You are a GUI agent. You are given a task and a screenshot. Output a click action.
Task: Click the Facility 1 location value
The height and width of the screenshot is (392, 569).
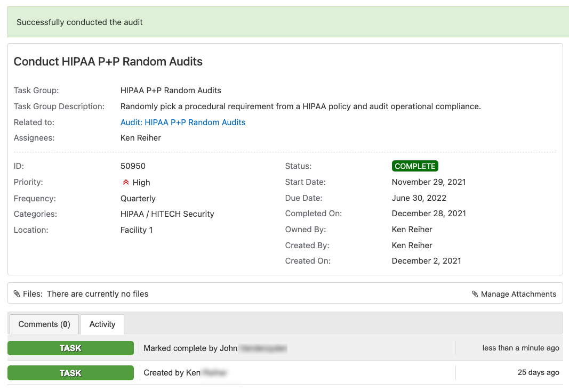click(x=137, y=230)
